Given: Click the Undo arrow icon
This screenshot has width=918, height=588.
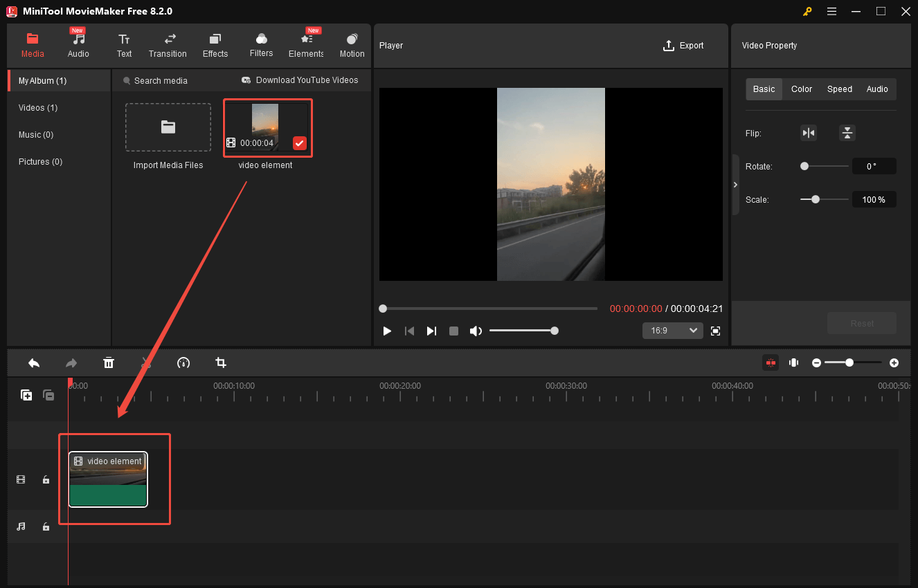Looking at the screenshot, I should click(34, 362).
